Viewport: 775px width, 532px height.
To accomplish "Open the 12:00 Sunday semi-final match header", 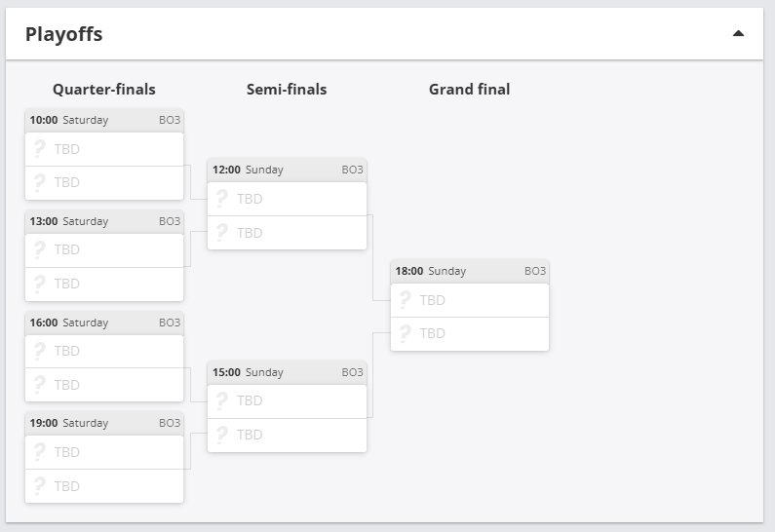I will coord(287,170).
